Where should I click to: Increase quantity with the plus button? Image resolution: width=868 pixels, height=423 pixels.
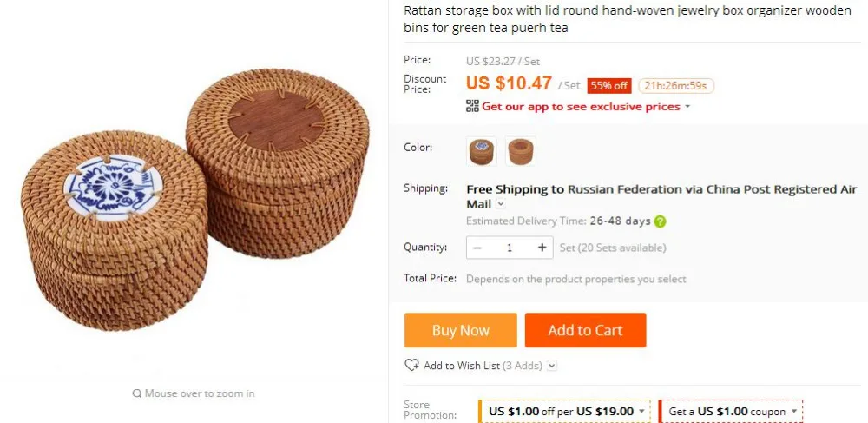[542, 248]
